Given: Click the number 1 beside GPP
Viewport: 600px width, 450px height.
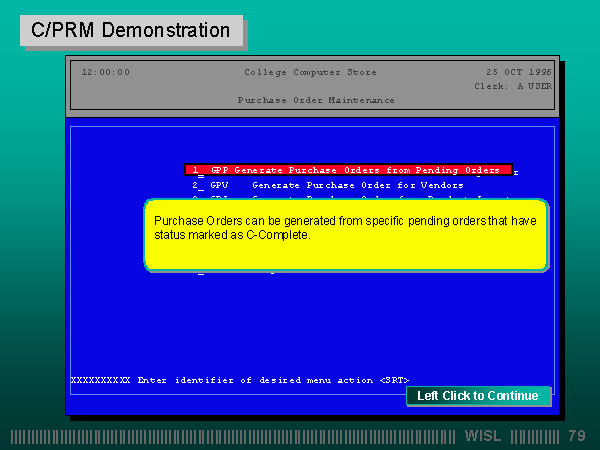Looking at the screenshot, I should pyautogui.click(x=196, y=170).
